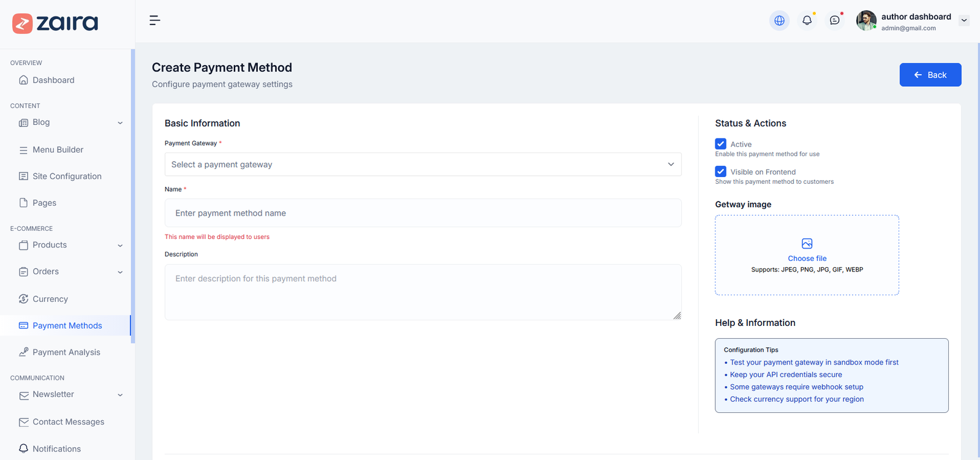Toggle the sidebar hamburger menu icon
Viewport: 980px width, 460px height.
click(x=155, y=20)
